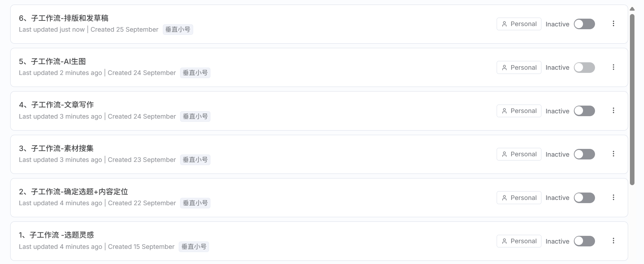Screen dimensions: 644x264
Task: Turn on the 素材搜集 workflow toggle
Action: point(584,154)
